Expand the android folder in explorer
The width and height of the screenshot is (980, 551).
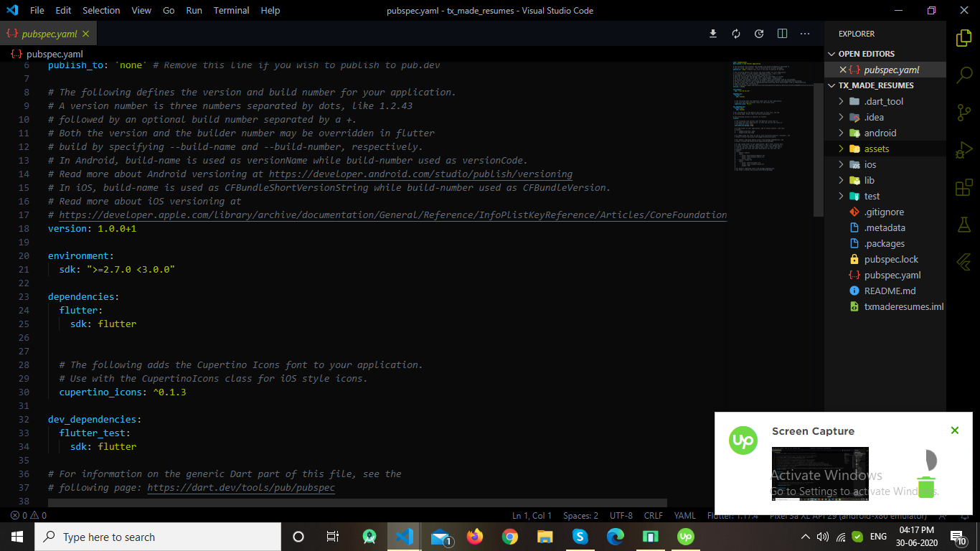880,133
